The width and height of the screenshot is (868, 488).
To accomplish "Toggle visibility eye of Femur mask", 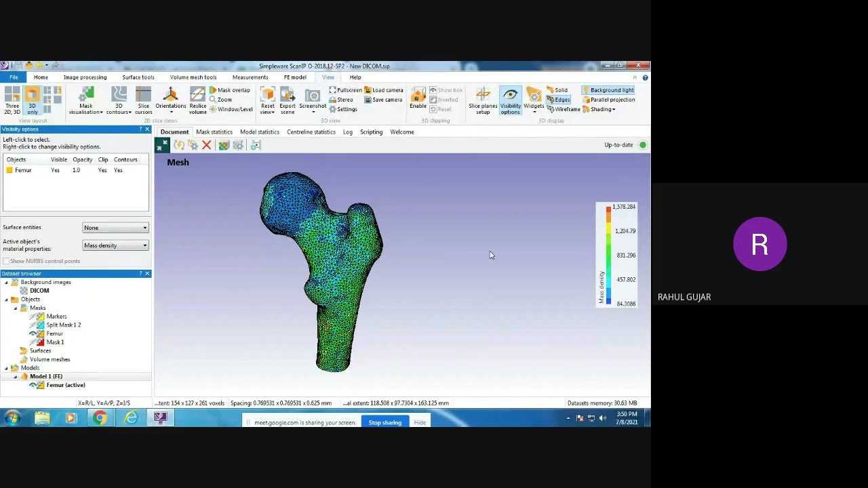I will [x=33, y=333].
